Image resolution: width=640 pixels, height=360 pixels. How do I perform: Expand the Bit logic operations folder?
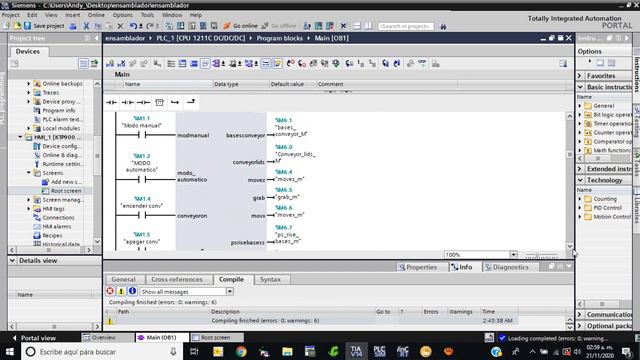580,115
